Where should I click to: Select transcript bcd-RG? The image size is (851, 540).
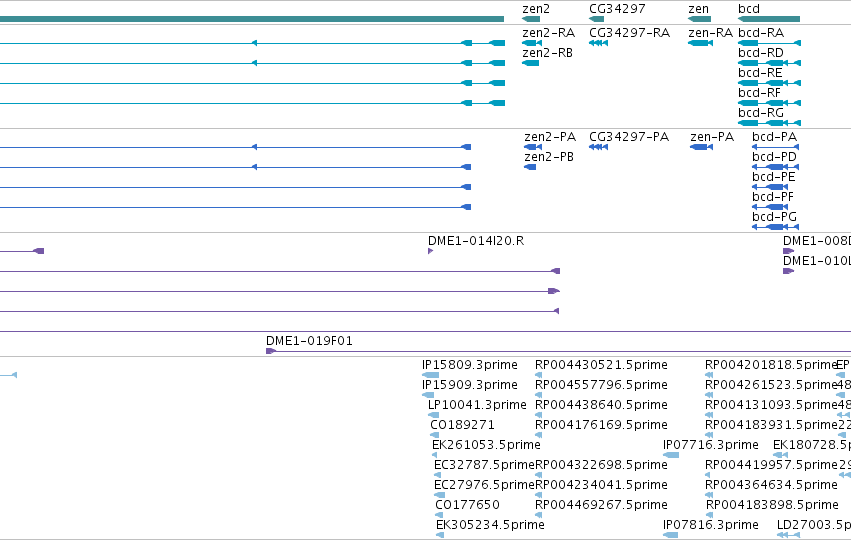pos(761,113)
